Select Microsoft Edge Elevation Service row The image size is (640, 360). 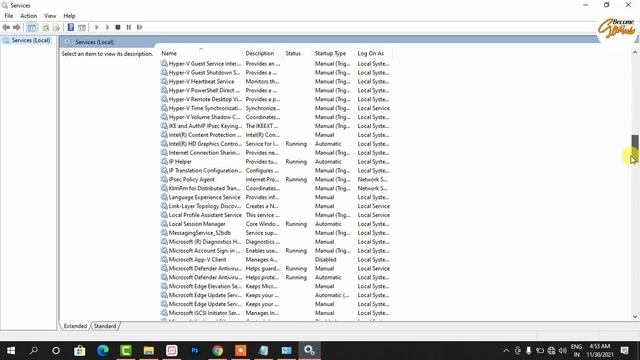(x=275, y=287)
